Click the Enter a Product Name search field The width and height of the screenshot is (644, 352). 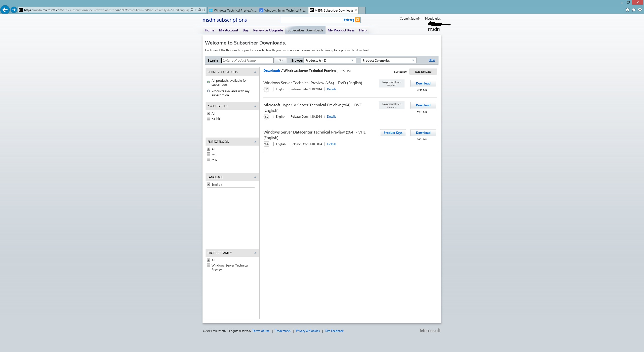point(247,60)
